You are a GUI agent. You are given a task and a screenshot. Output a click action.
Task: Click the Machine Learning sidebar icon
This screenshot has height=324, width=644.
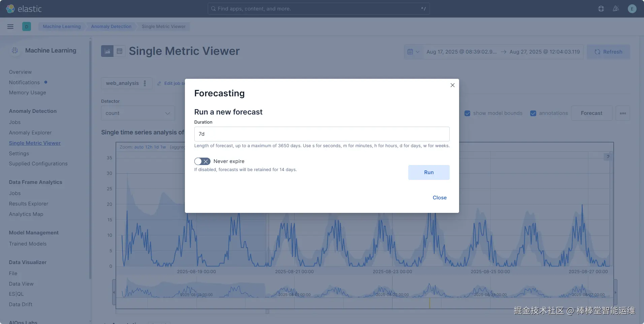coord(15,51)
